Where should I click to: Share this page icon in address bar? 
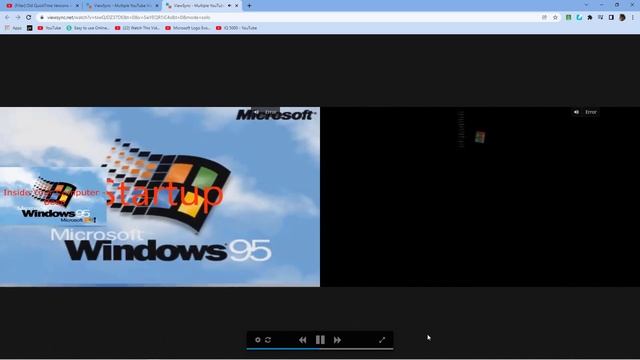pos(544,18)
